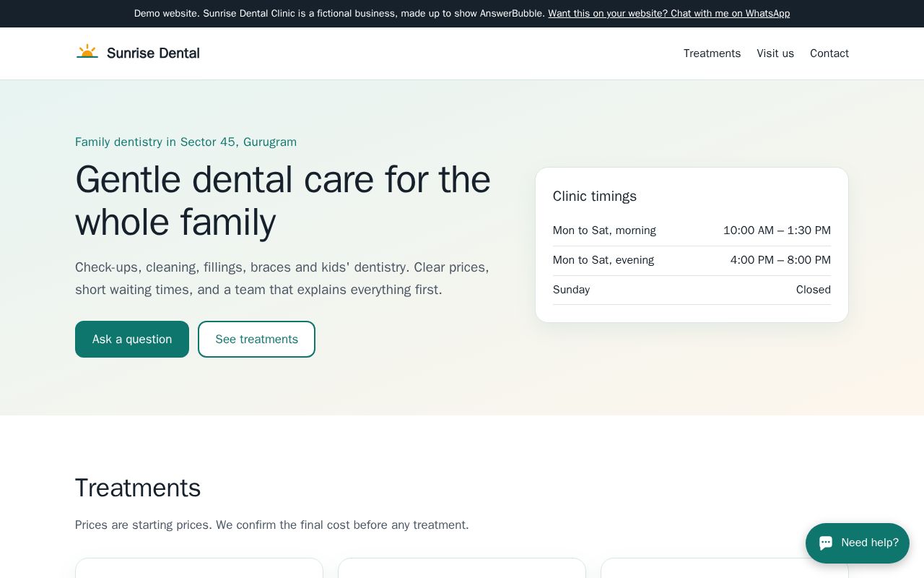Open the middle treatment card at the bottom
924x578 pixels.
click(462, 568)
